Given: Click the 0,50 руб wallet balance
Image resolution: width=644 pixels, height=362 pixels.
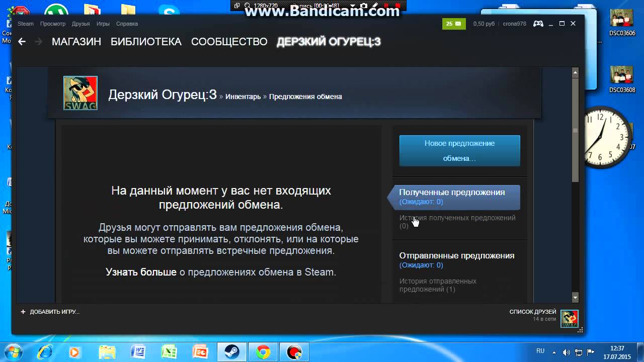Looking at the screenshot, I should pyautogui.click(x=484, y=24).
